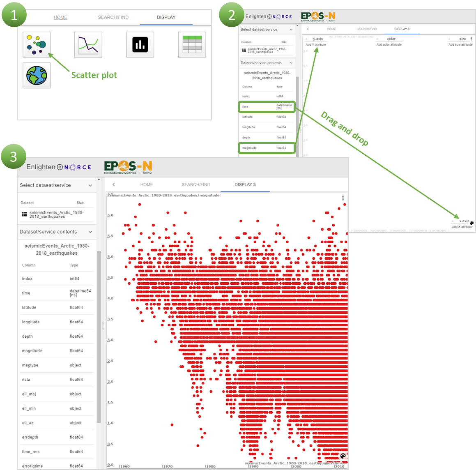Click Add color attribute field
Screen dimensions: 476x470
[389, 45]
